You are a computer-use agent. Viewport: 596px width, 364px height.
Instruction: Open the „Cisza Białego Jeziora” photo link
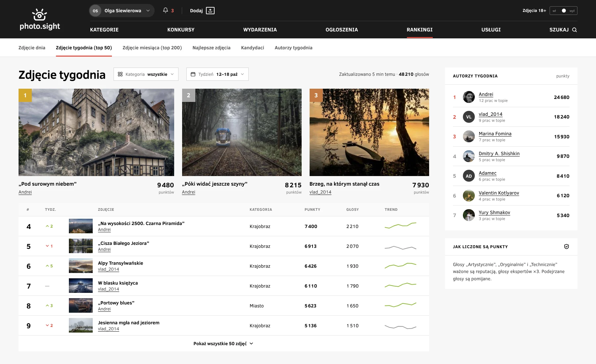[x=124, y=243]
